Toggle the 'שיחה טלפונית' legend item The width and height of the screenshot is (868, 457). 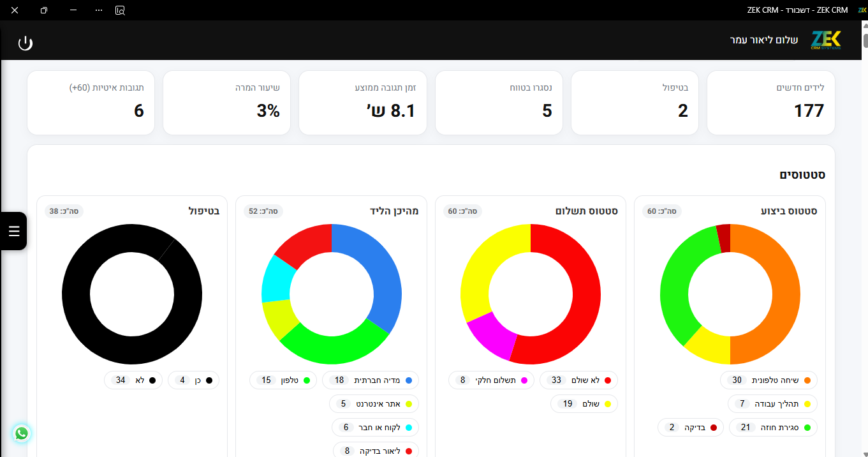[769, 380]
